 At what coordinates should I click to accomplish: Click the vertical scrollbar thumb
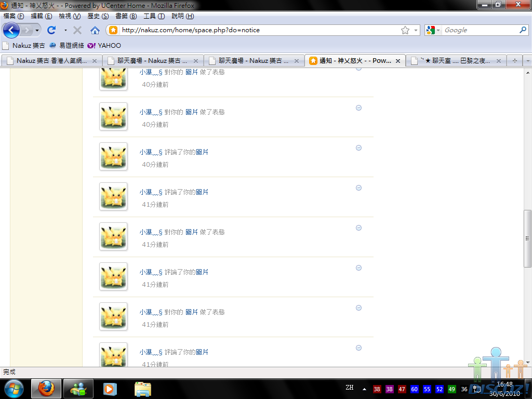coord(527,238)
